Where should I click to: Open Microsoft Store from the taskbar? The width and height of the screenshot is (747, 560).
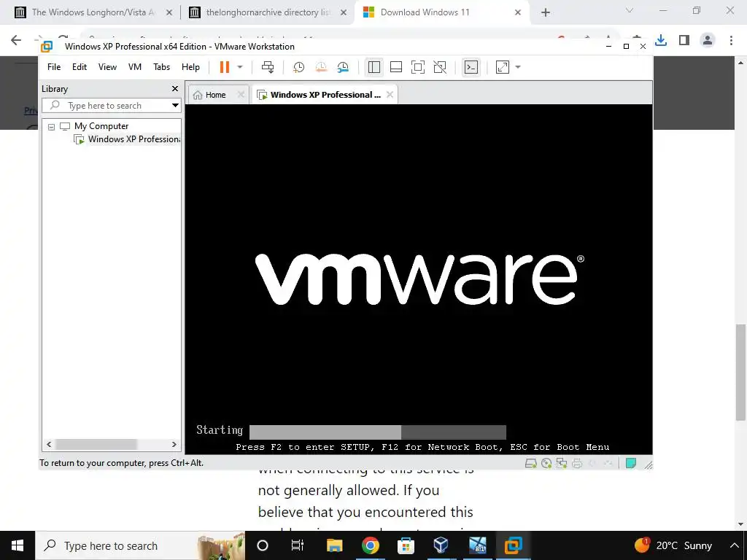click(406, 545)
